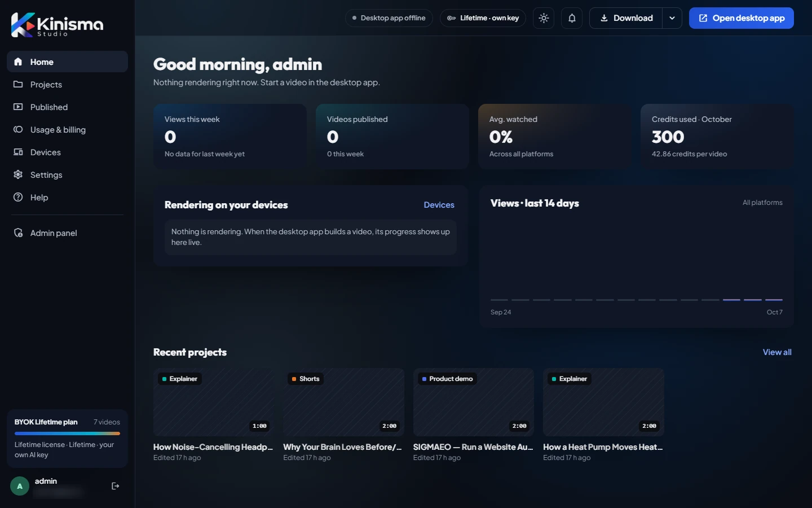Image resolution: width=812 pixels, height=508 pixels.
Task: Click Oct 7 chart axis label
Action: coord(774,312)
